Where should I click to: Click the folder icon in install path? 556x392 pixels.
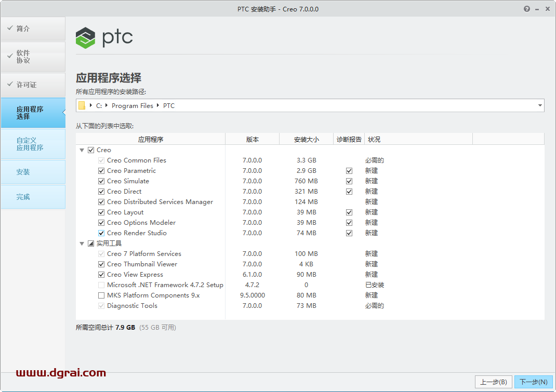[x=82, y=105]
